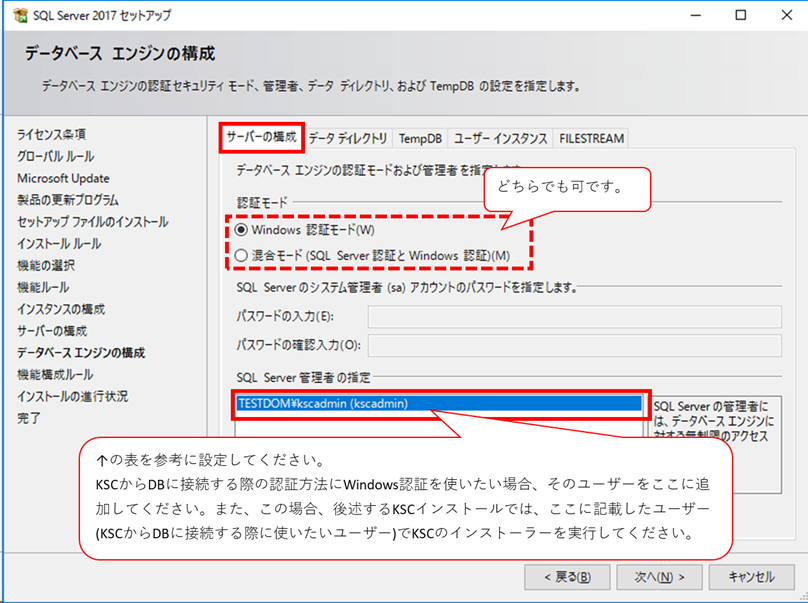This screenshot has width=808, height=603.
Task: Click 機能の選択 step in sidebar
Action: 46,265
